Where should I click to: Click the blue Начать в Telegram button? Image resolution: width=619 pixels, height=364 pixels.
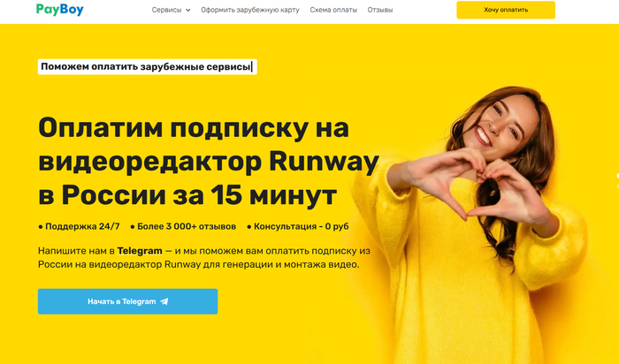point(127,301)
